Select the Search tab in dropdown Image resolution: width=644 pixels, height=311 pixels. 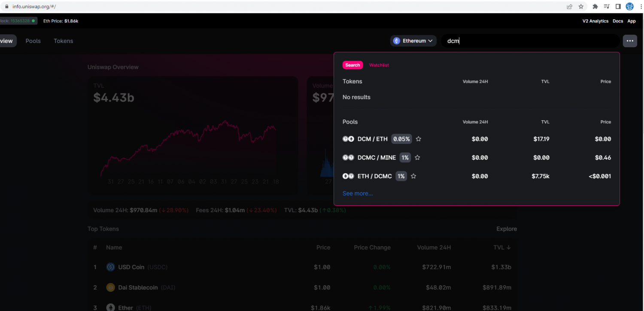352,65
